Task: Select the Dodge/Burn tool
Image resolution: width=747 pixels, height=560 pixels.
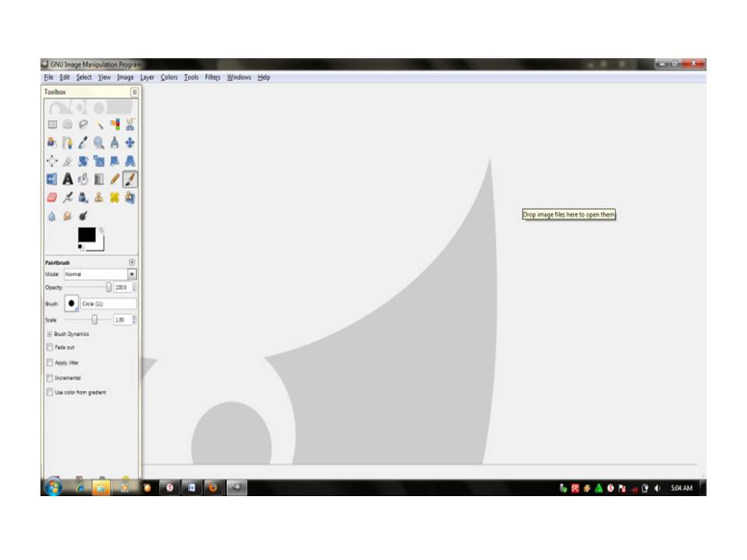Action: (83, 216)
